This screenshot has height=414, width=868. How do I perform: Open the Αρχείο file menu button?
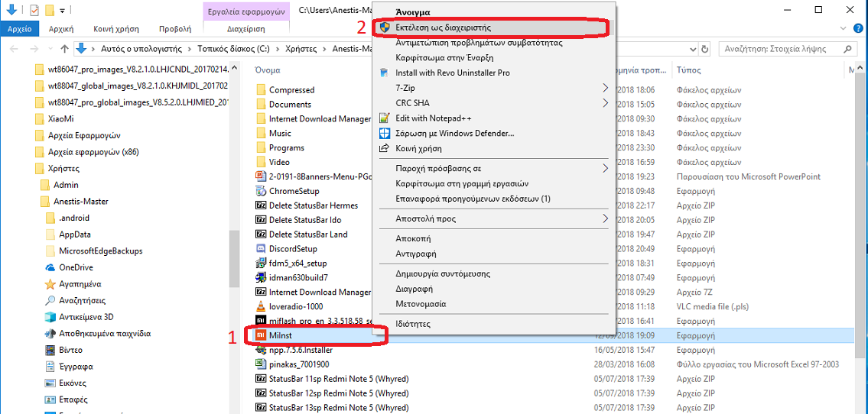19,29
